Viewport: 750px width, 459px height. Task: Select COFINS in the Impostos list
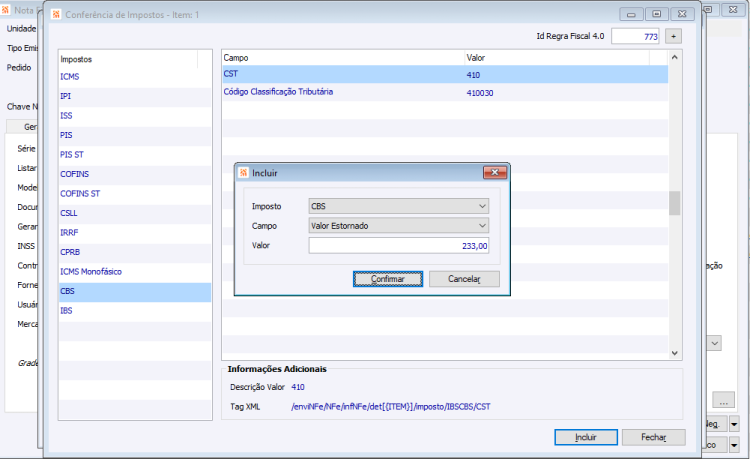pos(134,174)
